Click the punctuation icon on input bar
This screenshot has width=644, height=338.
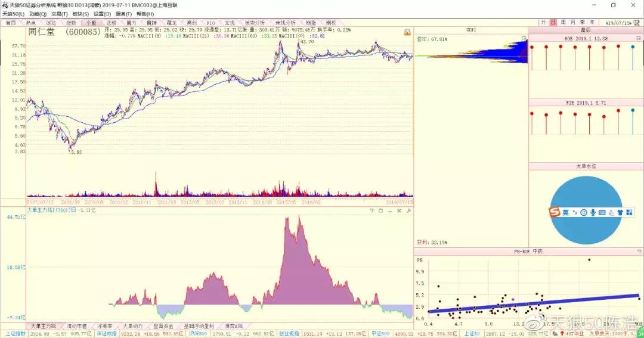[x=575, y=212]
